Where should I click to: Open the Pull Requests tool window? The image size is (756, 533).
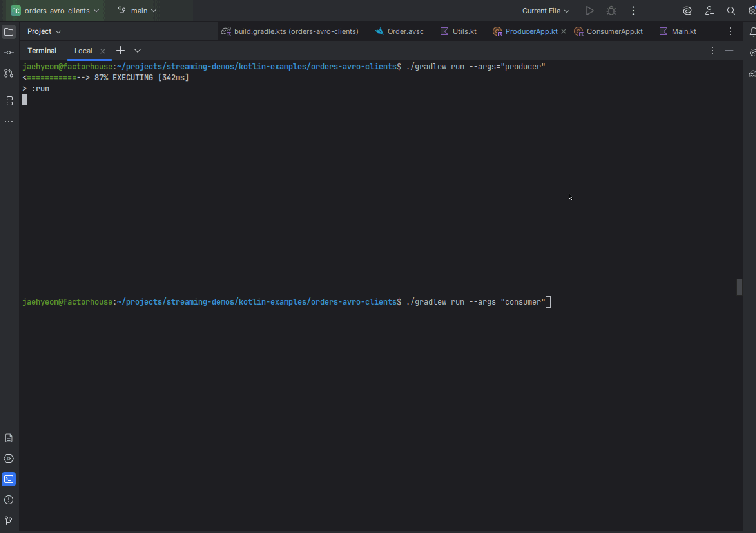point(9,73)
